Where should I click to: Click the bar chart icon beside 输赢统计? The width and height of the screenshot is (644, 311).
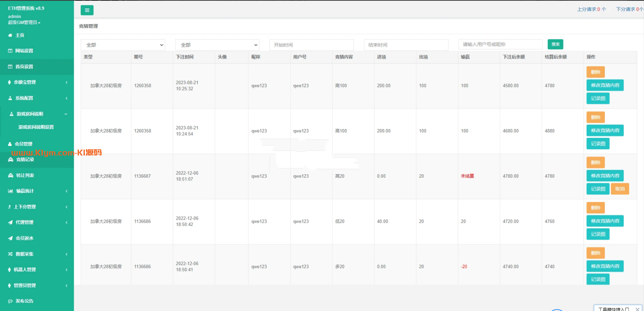[x=11, y=191]
